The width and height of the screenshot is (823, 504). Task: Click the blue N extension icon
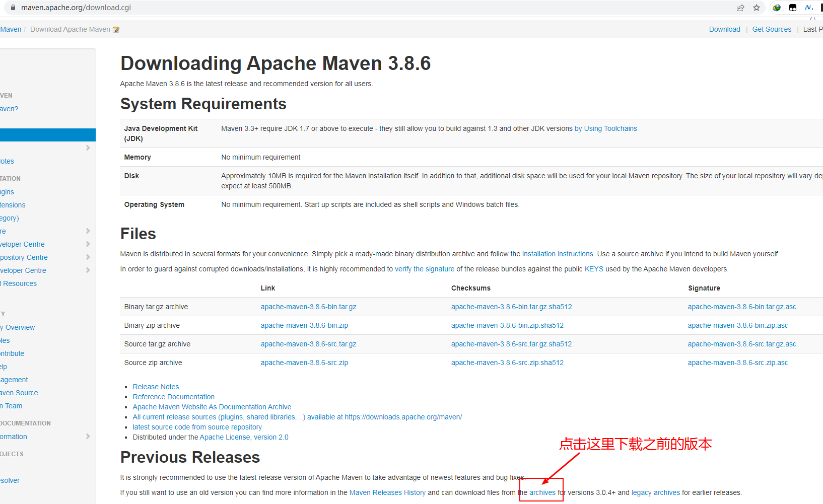(x=809, y=8)
